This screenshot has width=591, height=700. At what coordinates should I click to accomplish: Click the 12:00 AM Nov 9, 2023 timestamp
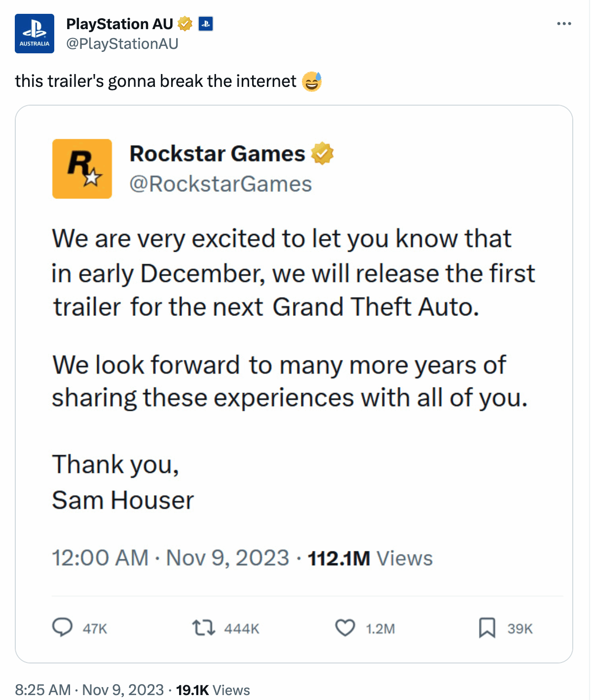tap(170, 558)
